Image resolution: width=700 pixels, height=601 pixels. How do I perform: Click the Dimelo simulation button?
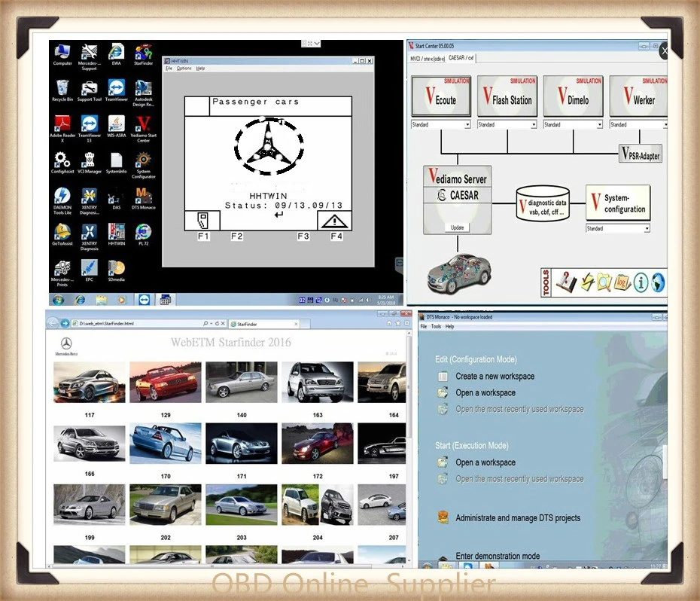[574, 96]
